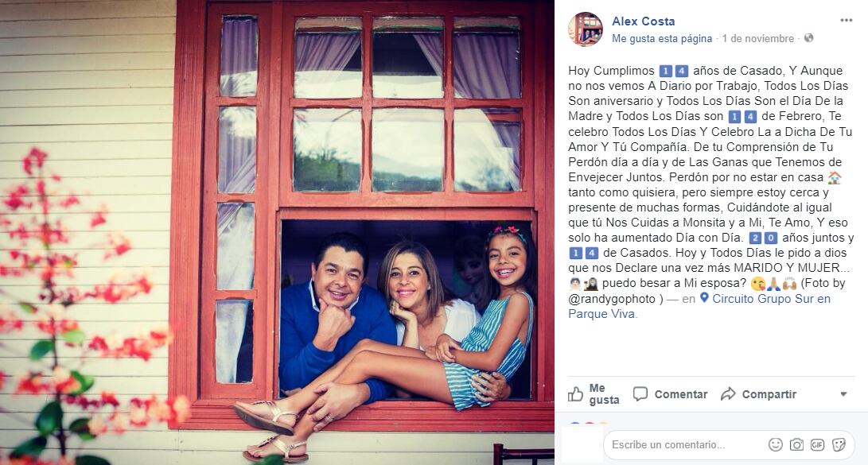Expand the dropdown arrow beside Compartir

(x=843, y=394)
